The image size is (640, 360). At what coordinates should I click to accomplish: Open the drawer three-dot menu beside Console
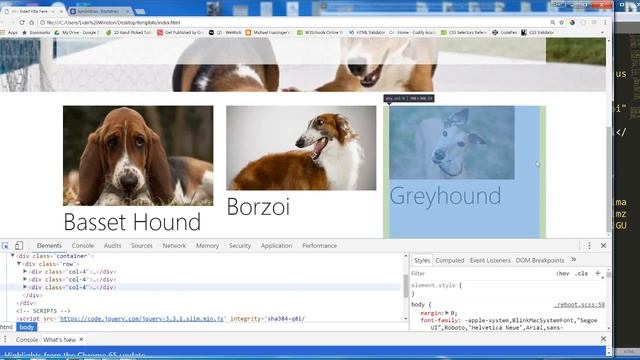pyautogui.click(x=5, y=339)
